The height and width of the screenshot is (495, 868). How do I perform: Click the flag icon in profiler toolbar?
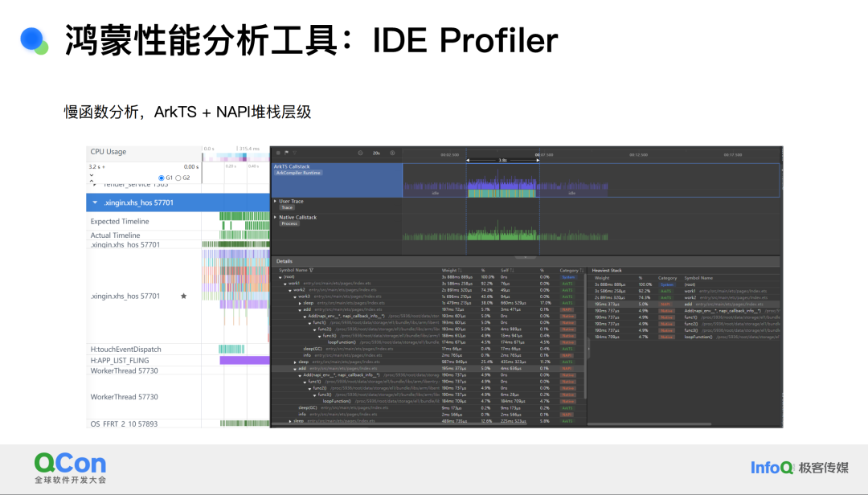(286, 153)
